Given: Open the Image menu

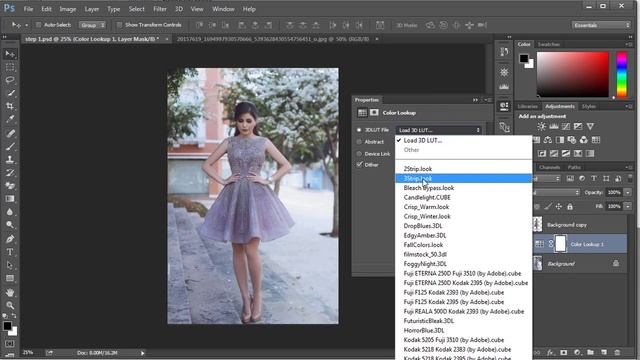Looking at the screenshot, I should pyautogui.click(x=68, y=9).
